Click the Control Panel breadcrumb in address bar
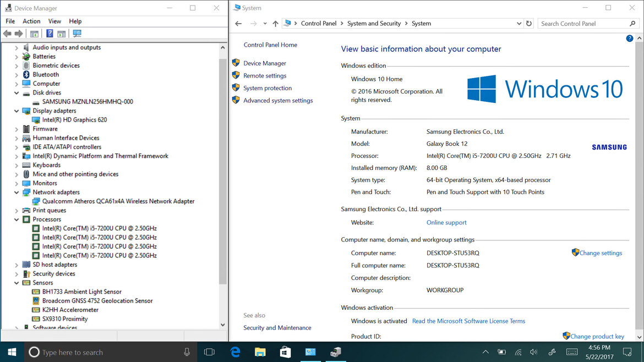Image resolution: width=644 pixels, height=362 pixels. [319, 24]
